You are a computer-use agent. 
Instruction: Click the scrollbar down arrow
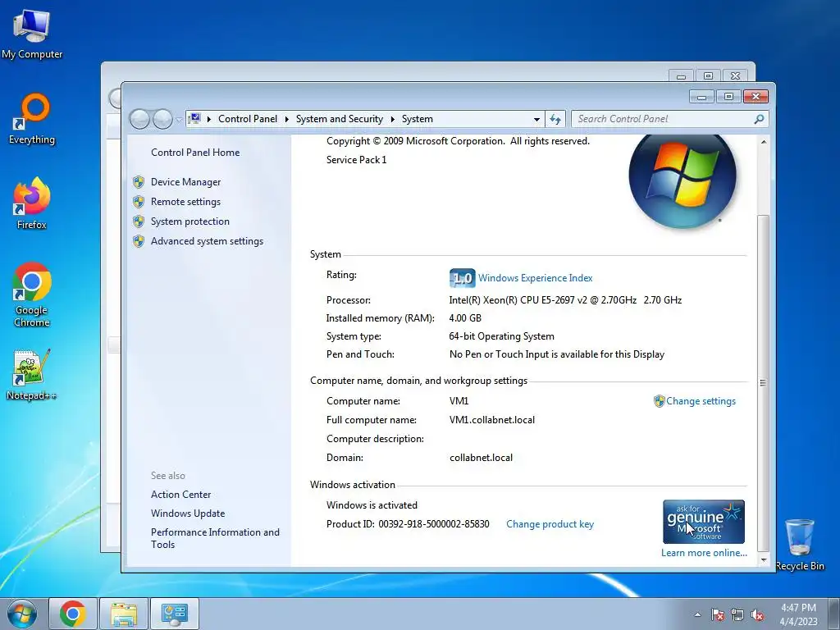764,559
